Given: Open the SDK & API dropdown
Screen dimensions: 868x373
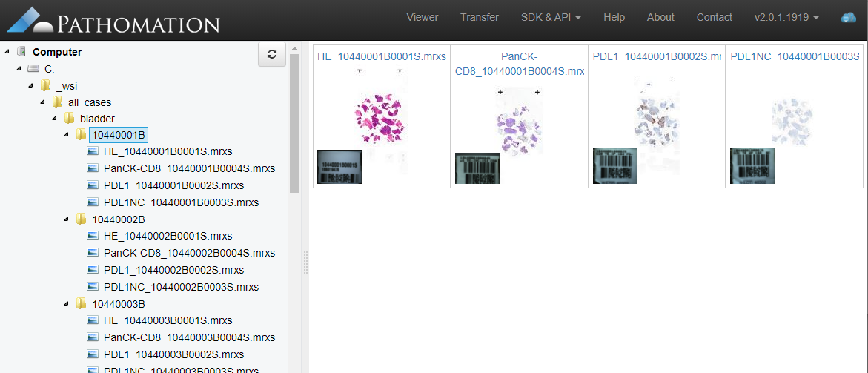Looking at the screenshot, I should [x=551, y=17].
